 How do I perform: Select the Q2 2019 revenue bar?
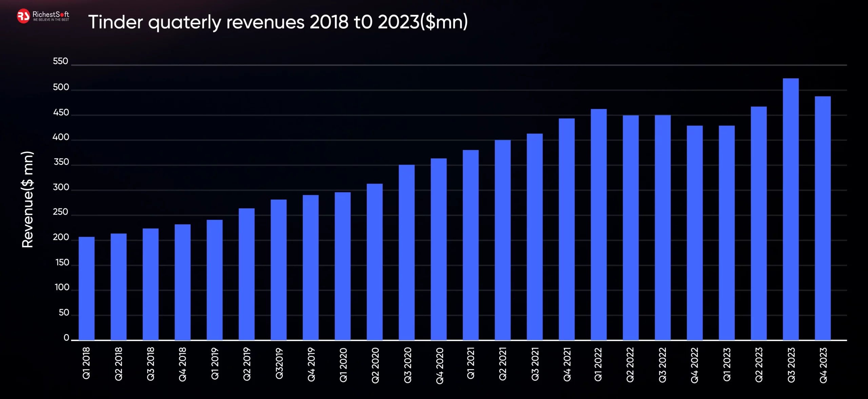pyautogui.click(x=246, y=274)
